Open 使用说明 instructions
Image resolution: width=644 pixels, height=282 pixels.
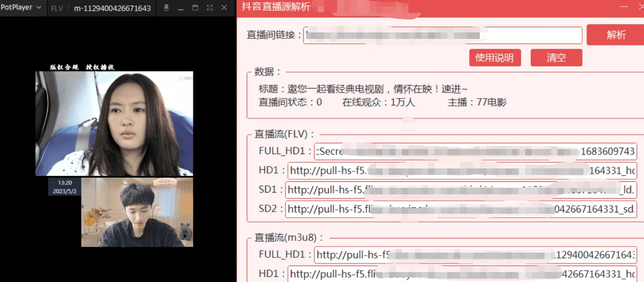494,58
